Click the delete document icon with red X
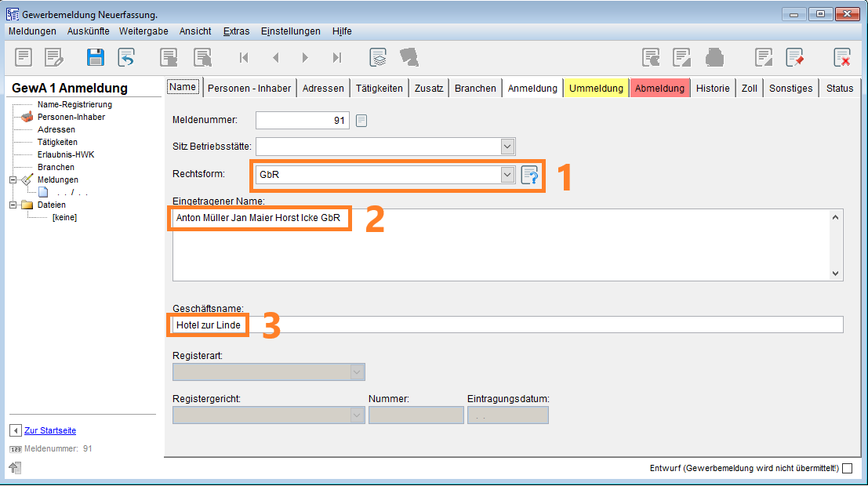Image resolution: width=868 pixels, height=486 pixels. point(841,57)
